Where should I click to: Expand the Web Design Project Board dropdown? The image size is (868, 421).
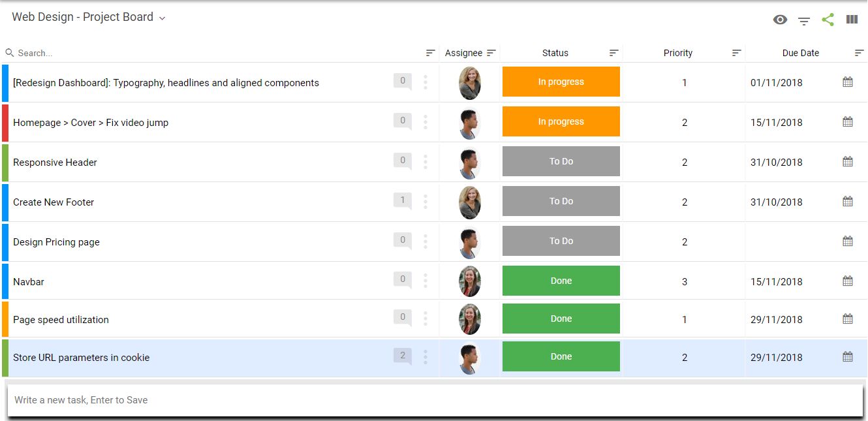[161, 17]
